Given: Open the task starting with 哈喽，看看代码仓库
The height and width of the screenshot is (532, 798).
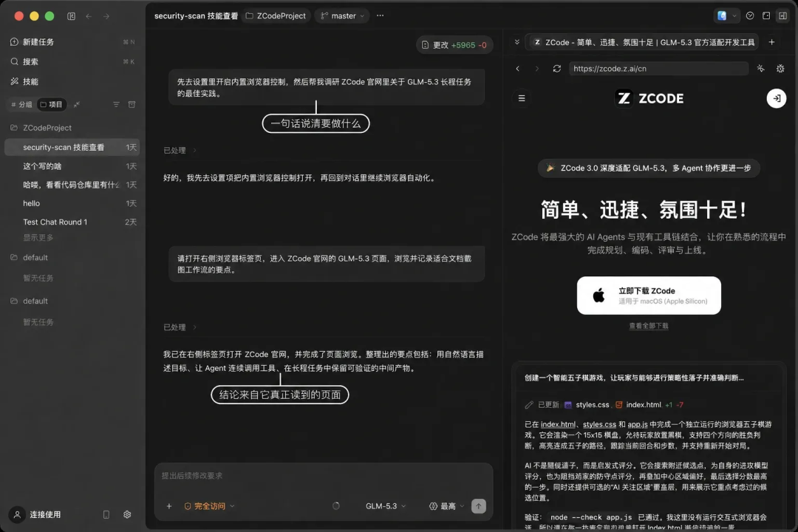Looking at the screenshot, I should 72,185.
